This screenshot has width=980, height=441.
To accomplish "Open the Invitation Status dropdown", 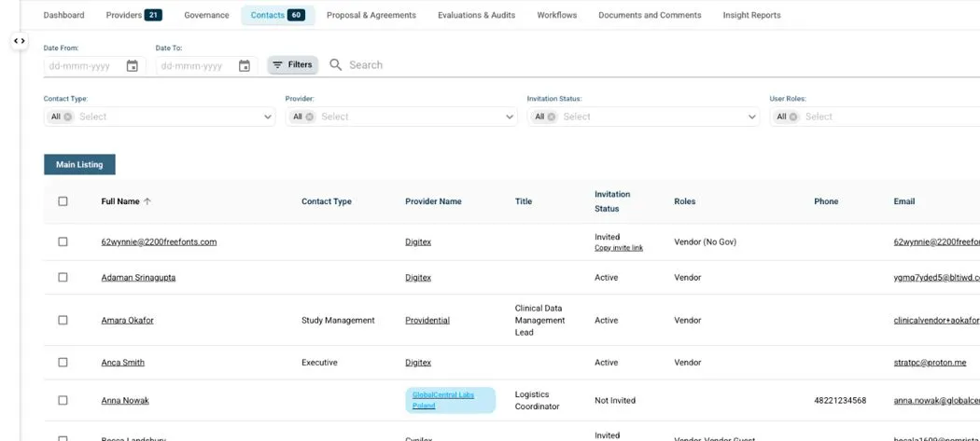I will tap(752, 117).
